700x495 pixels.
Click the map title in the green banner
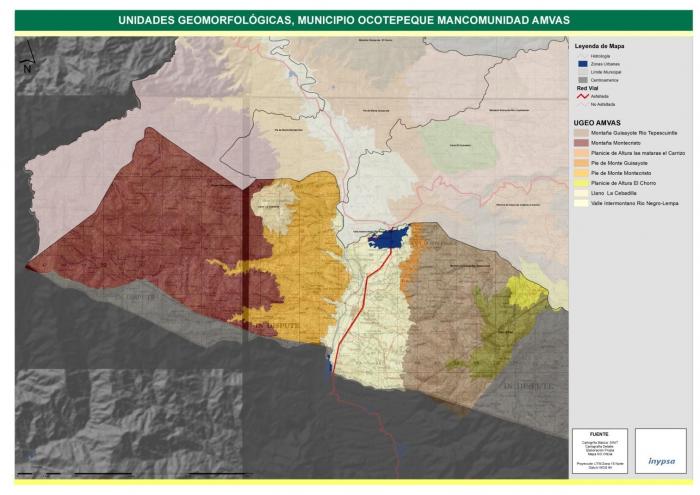[x=350, y=19]
